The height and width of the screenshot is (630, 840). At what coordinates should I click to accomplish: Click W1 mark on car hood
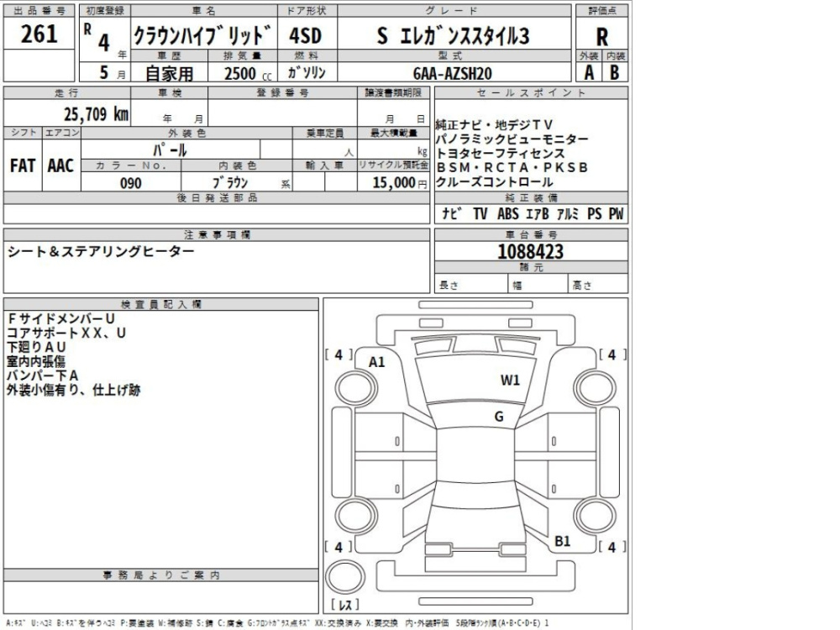(510, 380)
